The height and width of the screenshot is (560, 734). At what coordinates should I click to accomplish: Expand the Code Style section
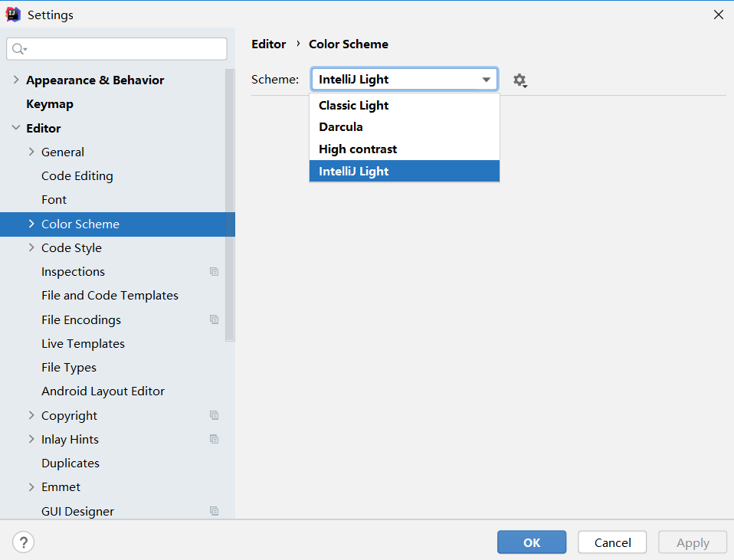pos(30,247)
